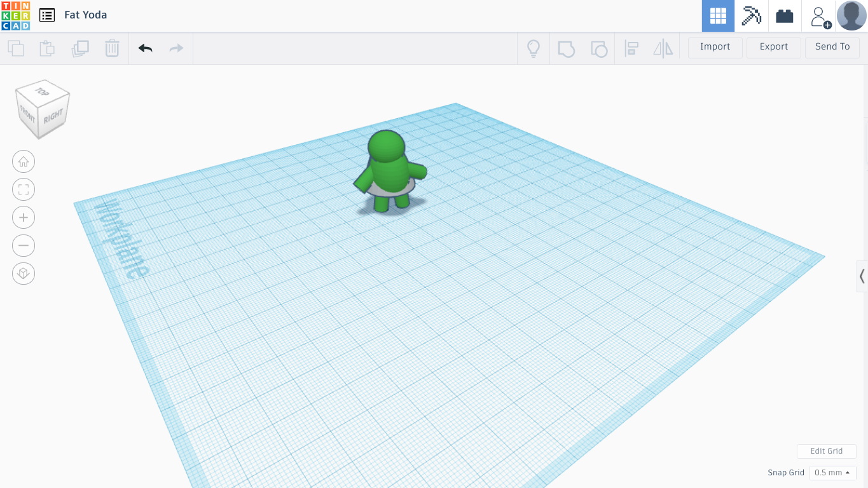Click the Delete trash icon
868x488 pixels.
pos(112,48)
